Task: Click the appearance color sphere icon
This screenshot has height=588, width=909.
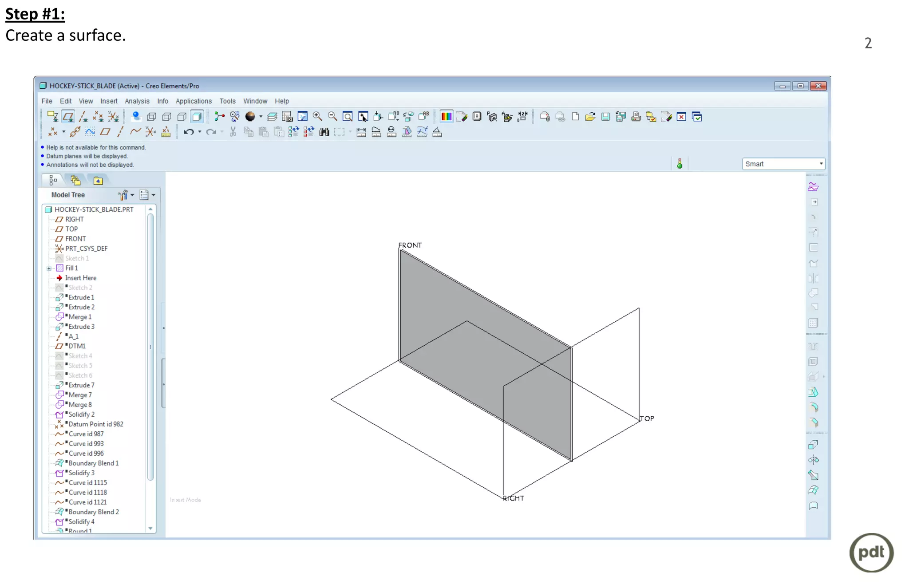Action: tap(250, 117)
